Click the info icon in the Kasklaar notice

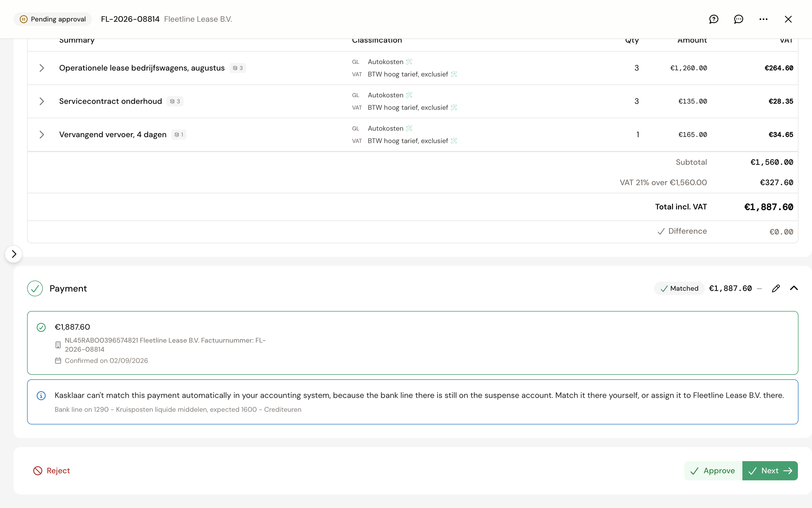(x=41, y=395)
